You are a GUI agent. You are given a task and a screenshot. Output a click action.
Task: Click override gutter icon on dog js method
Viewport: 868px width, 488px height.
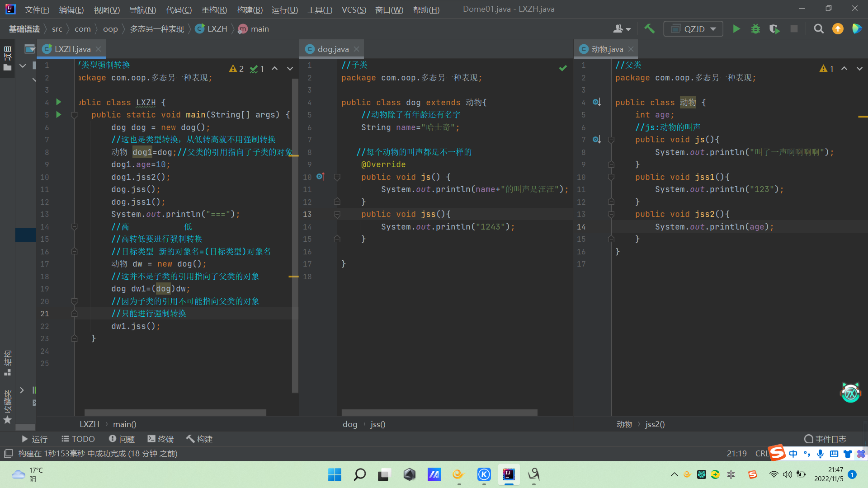pyautogui.click(x=320, y=177)
